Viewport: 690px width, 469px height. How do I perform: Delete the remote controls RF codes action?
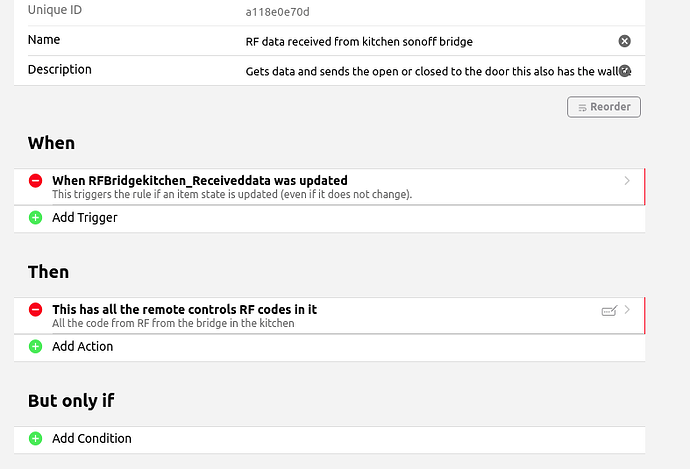click(35, 310)
